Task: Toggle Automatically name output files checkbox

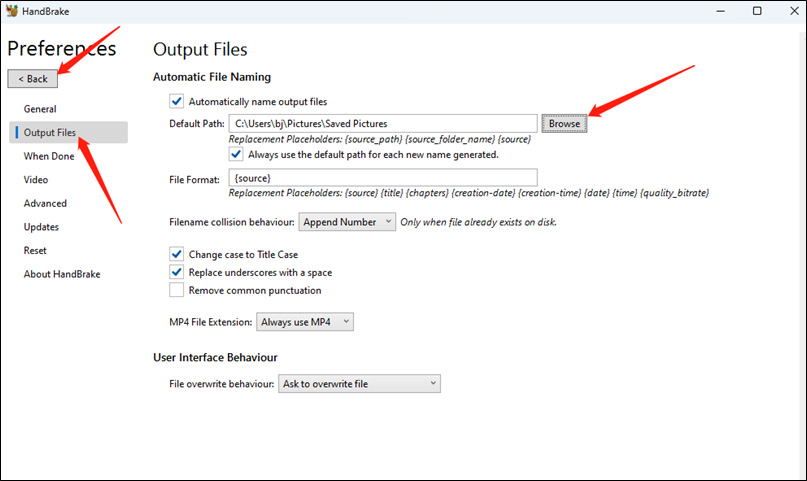Action: (x=177, y=101)
